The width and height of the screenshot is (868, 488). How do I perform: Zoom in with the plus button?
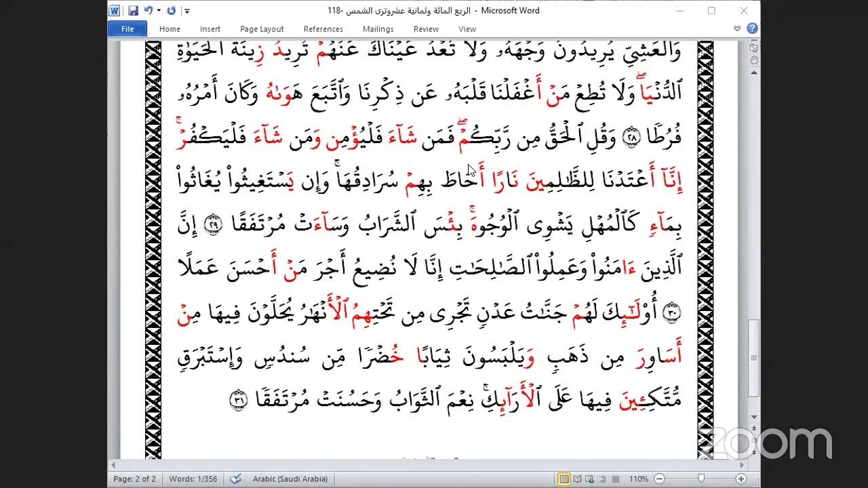pyautogui.click(x=741, y=479)
